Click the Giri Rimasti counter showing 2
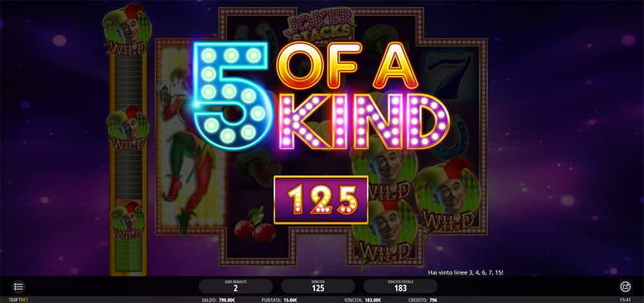The height and width of the screenshot is (303, 644). coord(235,286)
